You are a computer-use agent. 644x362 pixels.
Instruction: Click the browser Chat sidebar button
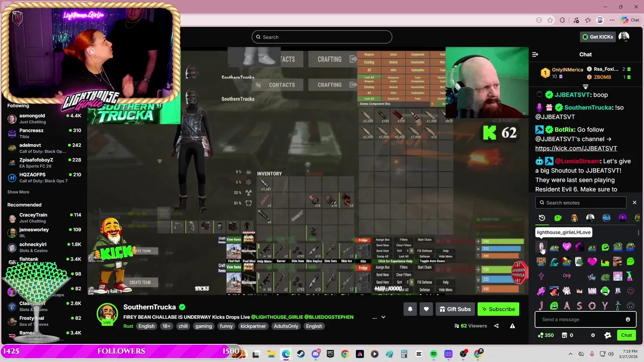pyautogui.click(x=631, y=20)
